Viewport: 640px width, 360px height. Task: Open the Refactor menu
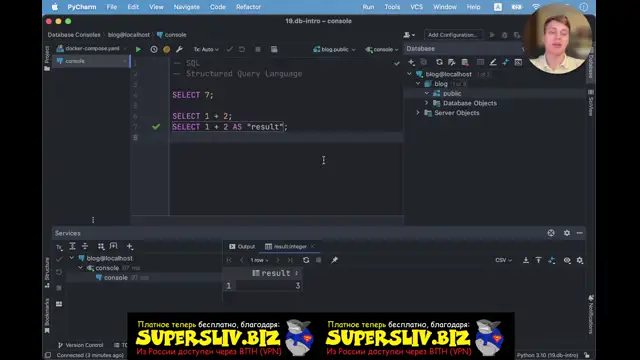click(x=248, y=7)
